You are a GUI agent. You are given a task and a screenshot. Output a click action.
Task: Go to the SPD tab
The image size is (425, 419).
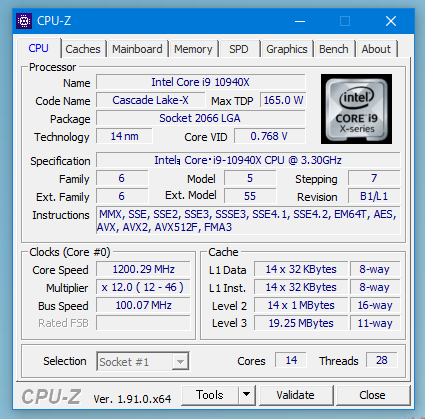pos(239,49)
